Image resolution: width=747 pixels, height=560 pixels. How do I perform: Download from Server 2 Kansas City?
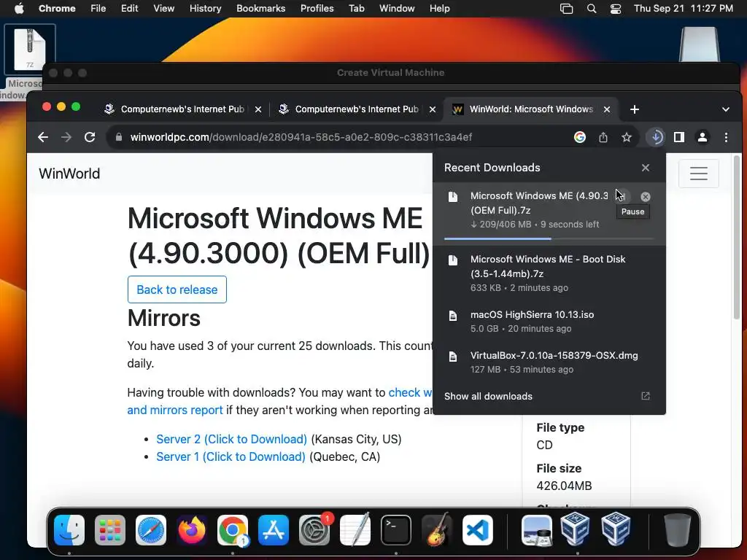(x=231, y=439)
